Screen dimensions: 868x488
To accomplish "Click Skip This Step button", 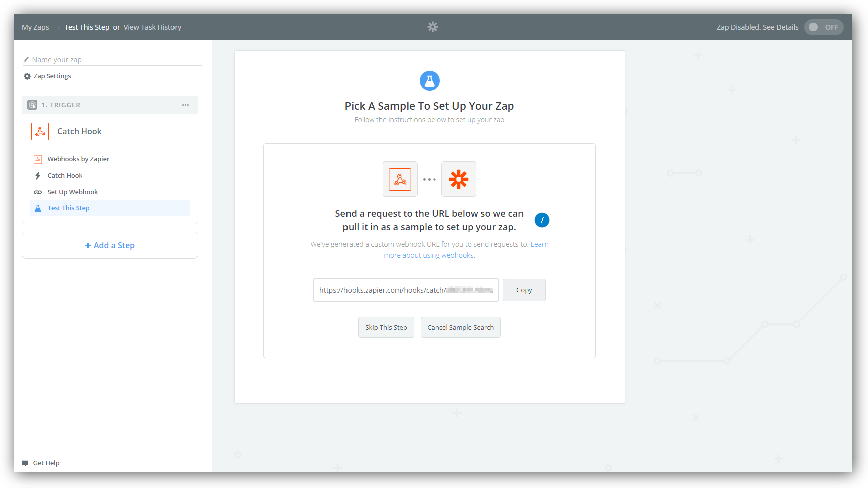I will coord(386,328).
